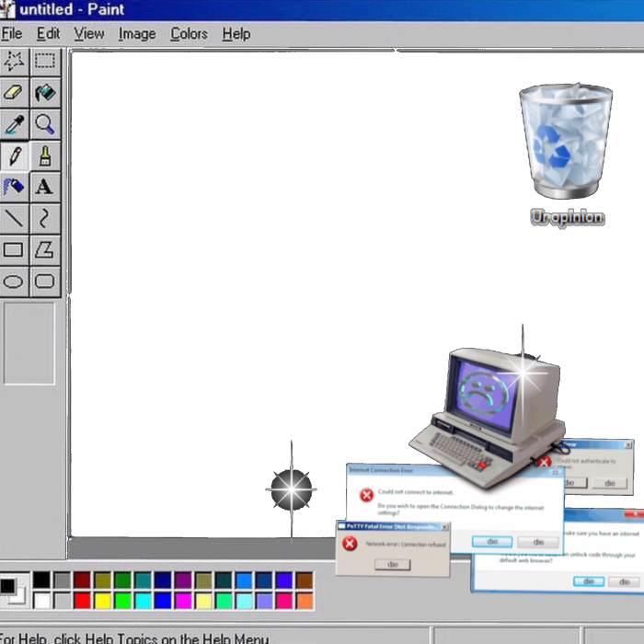Pick the Rectangle shape tool
644x644 pixels.
click(x=14, y=250)
